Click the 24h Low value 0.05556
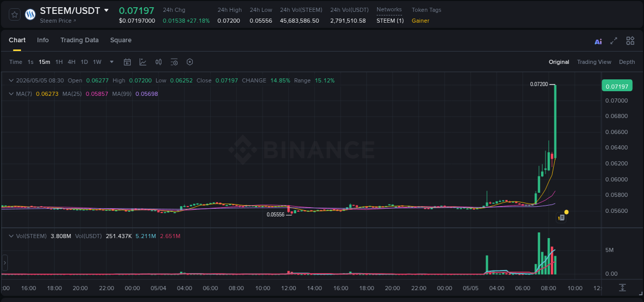This screenshot has height=302, width=644. point(261,21)
